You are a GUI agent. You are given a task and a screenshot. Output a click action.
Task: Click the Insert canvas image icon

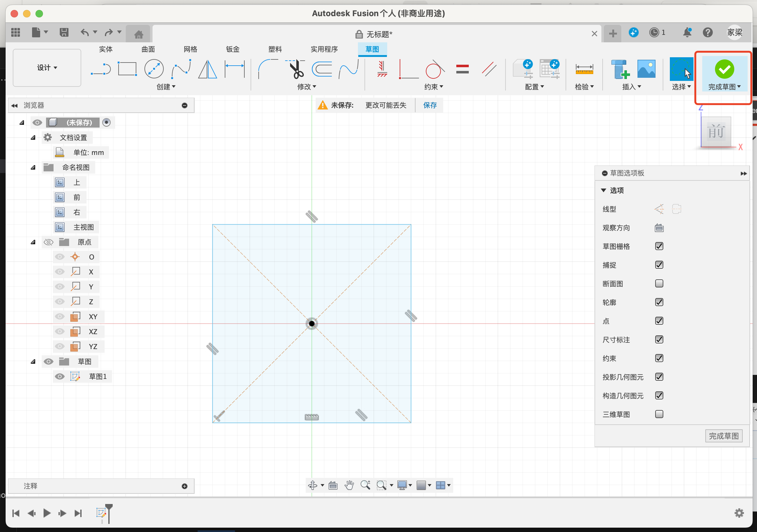point(646,69)
